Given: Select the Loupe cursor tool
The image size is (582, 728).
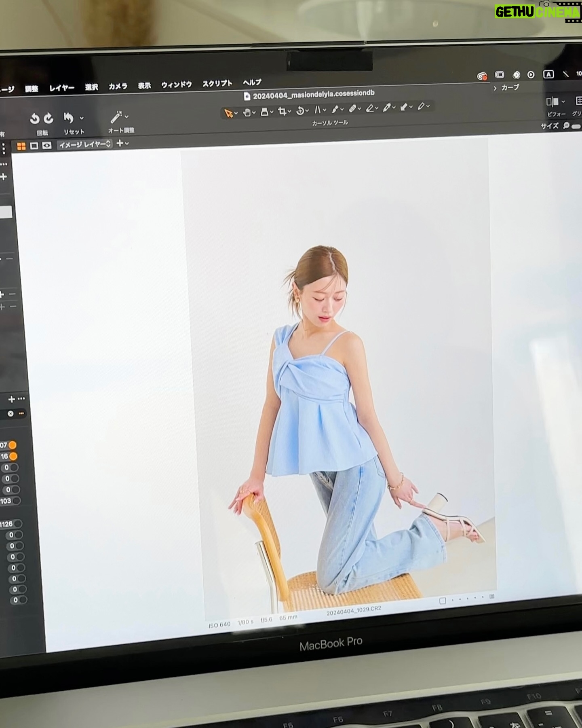Looking at the screenshot, I should pyautogui.click(x=265, y=112).
